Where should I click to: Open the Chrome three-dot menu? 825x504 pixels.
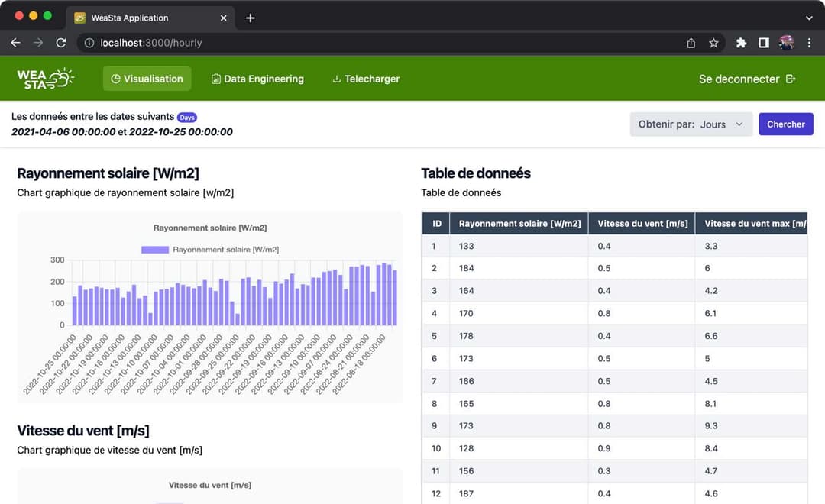click(809, 43)
